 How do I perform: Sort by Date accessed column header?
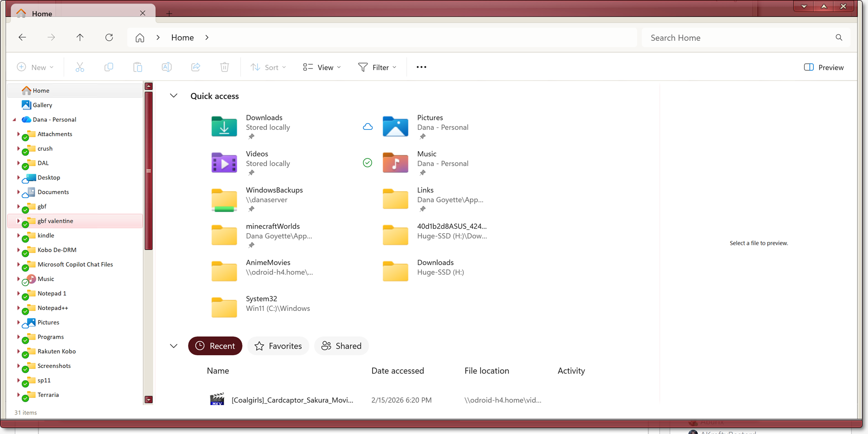point(397,371)
